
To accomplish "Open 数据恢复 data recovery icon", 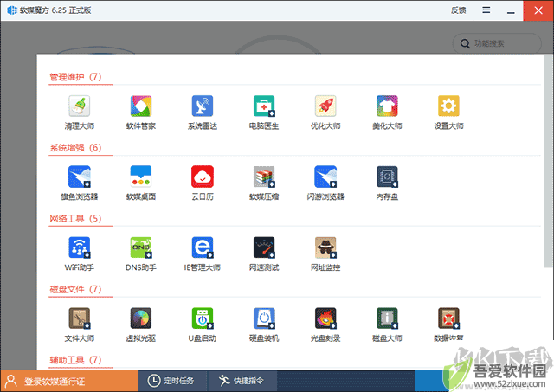I will click(x=448, y=318).
